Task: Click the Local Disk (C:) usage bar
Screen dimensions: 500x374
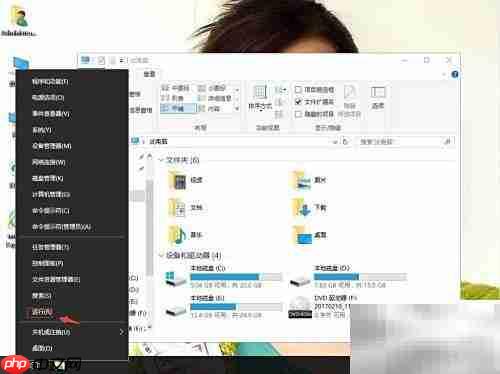Action: point(236,277)
